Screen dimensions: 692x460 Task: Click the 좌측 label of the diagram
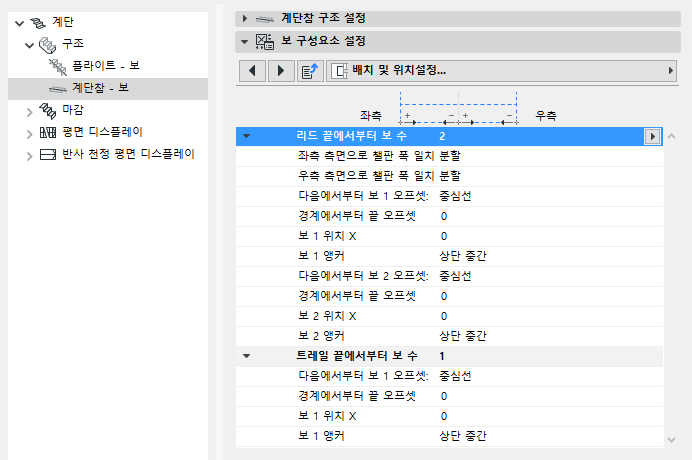click(x=370, y=116)
